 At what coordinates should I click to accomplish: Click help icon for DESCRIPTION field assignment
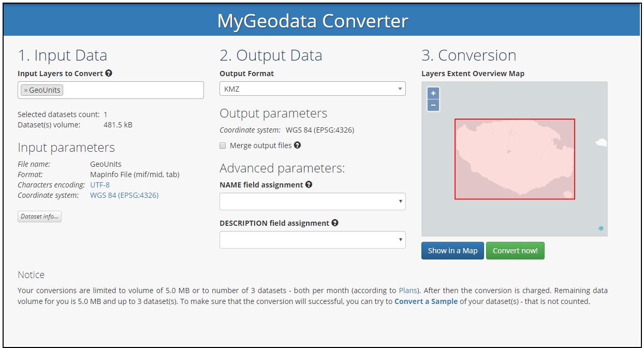(335, 223)
